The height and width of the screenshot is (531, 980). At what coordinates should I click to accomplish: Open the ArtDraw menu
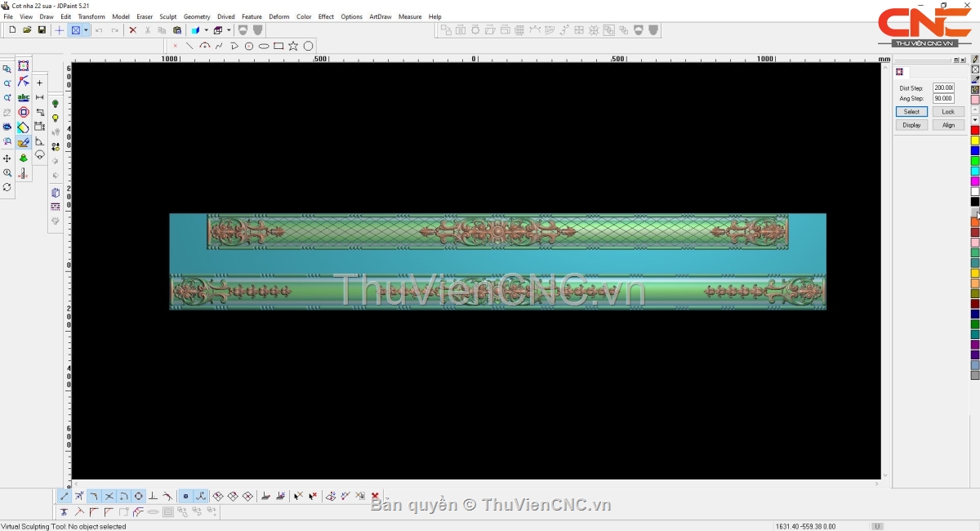point(380,16)
